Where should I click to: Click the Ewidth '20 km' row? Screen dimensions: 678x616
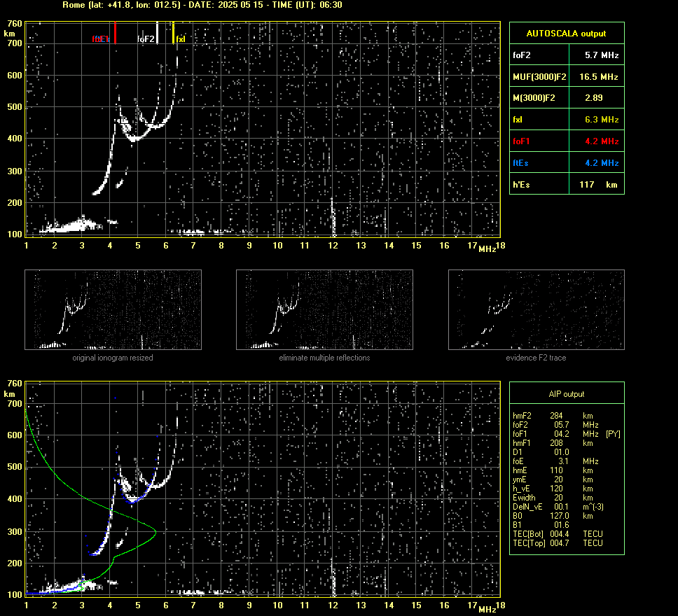click(x=553, y=497)
